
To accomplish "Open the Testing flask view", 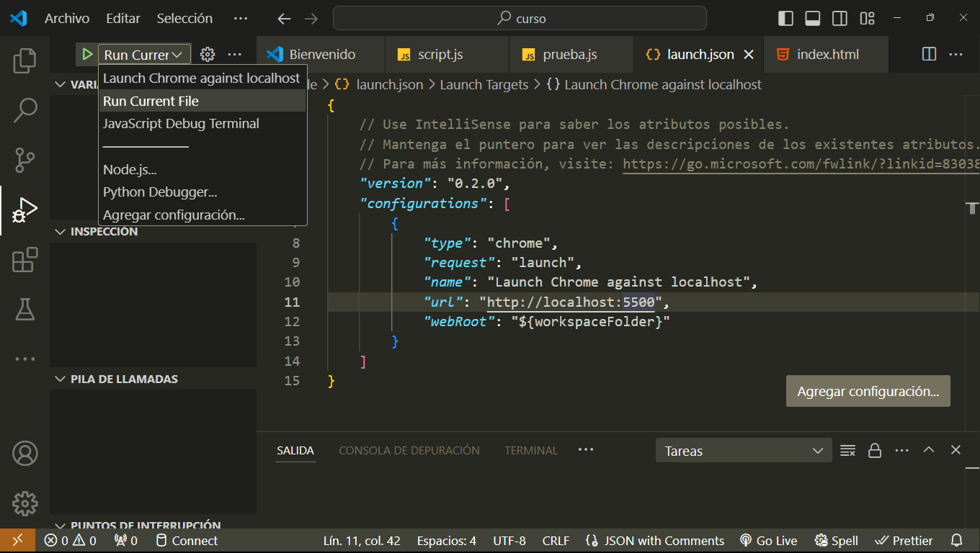I will (25, 310).
